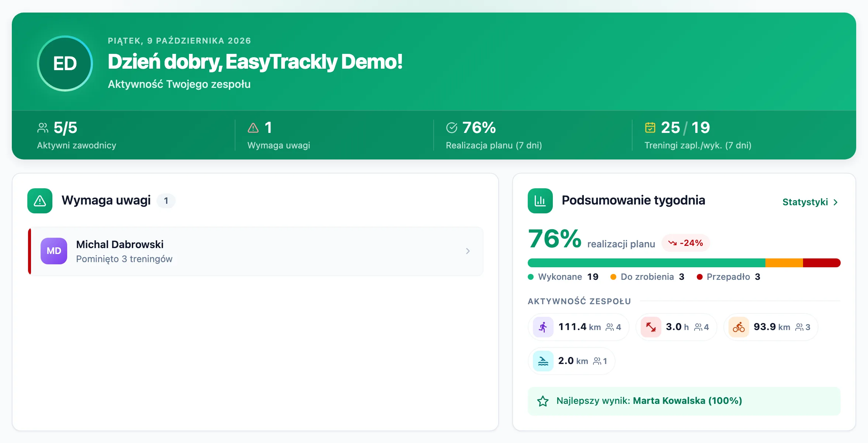
Task: Click the star icon in Najlepszy wynik
Action: (x=543, y=401)
